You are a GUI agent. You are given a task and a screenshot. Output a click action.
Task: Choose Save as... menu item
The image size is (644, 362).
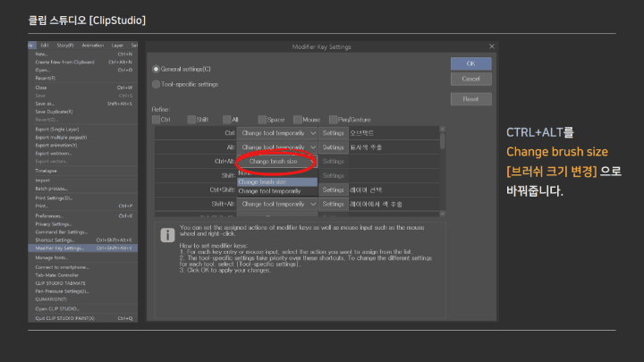(x=83, y=104)
